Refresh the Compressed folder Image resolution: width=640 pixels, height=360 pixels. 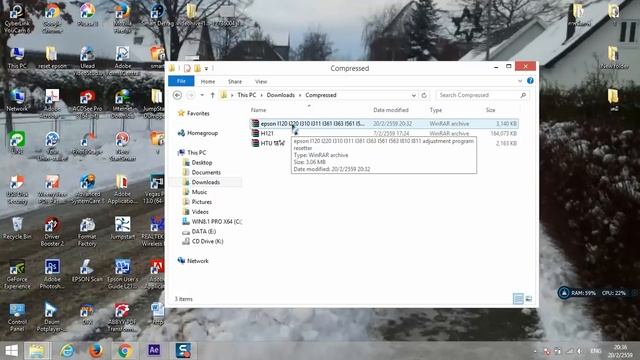click(x=424, y=95)
